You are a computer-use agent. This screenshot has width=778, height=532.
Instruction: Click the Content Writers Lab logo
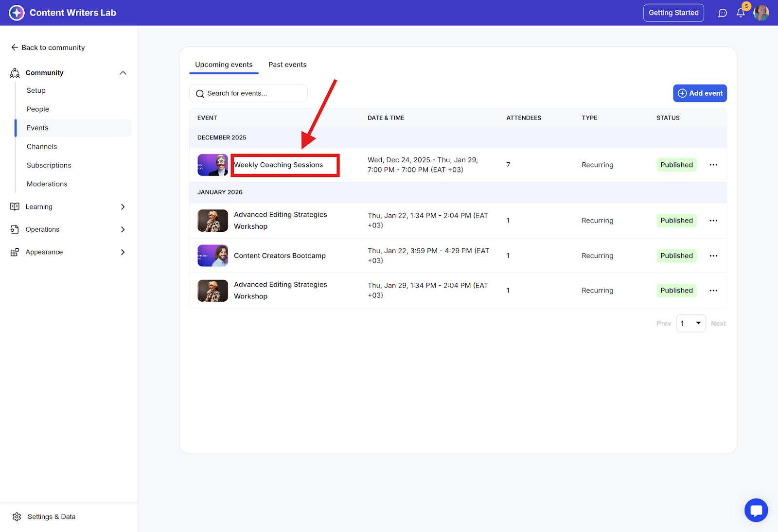[x=17, y=13]
